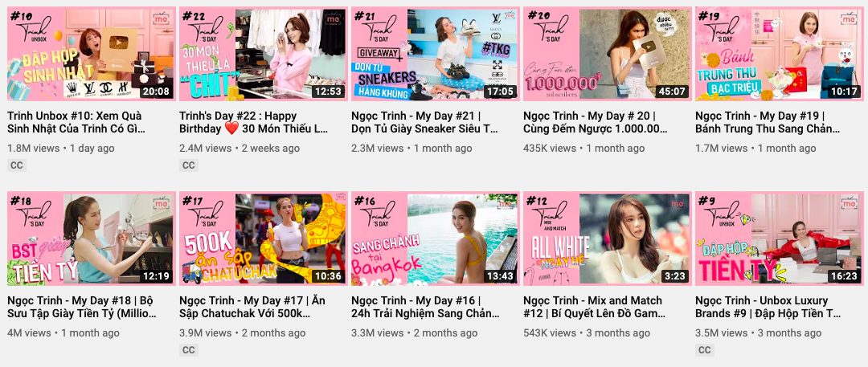Viewport: 868px width, 367px height.
Task: Open title Unbox Luxury Brands #9
Action: pos(768,308)
